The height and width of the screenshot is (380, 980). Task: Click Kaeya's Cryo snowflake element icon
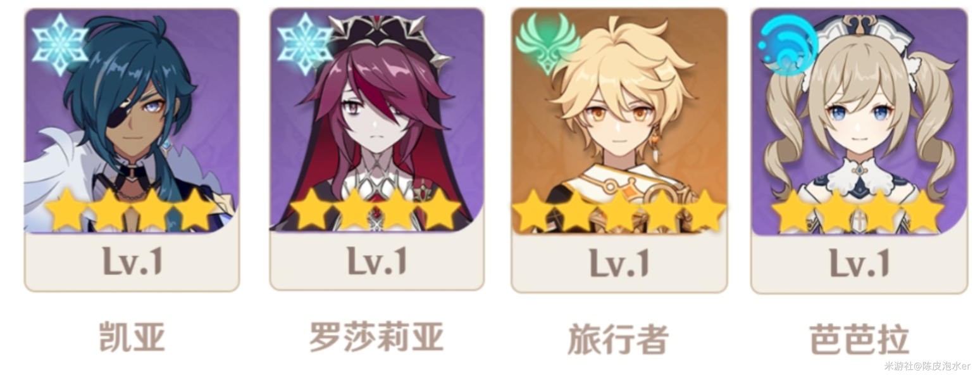point(59,44)
